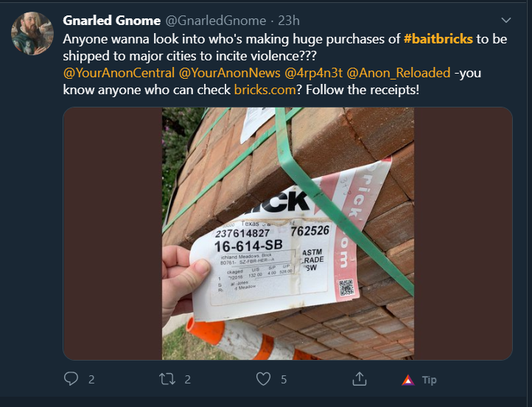This screenshot has width=532, height=407.
Task: Click the Brave triangle tip icon
Action: coord(408,381)
